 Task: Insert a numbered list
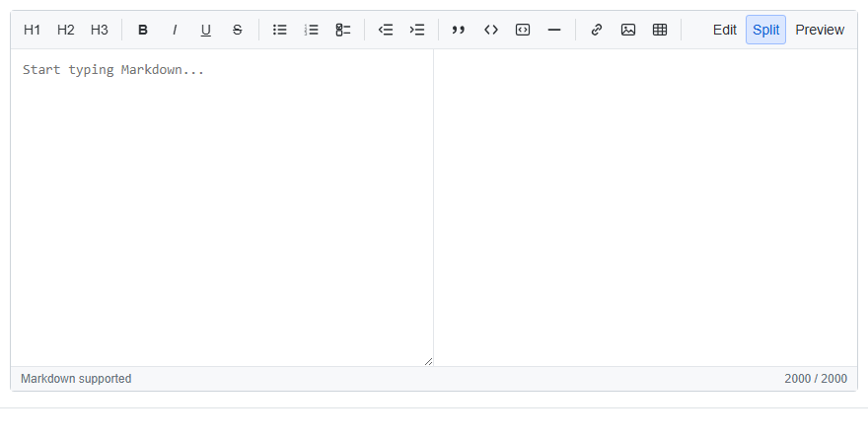[312, 30]
